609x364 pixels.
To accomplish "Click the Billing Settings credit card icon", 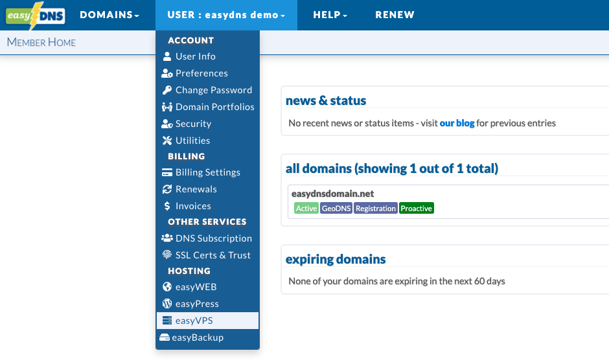I will (x=167, y=172).
